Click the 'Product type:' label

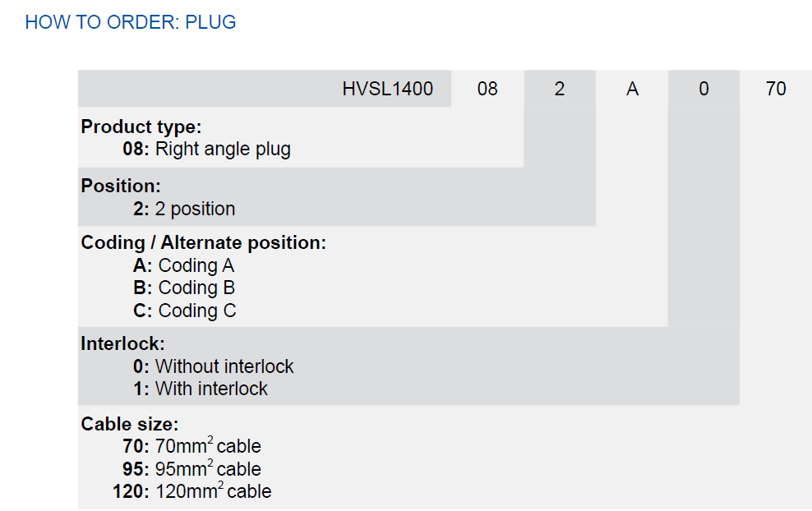click(141, 127)
